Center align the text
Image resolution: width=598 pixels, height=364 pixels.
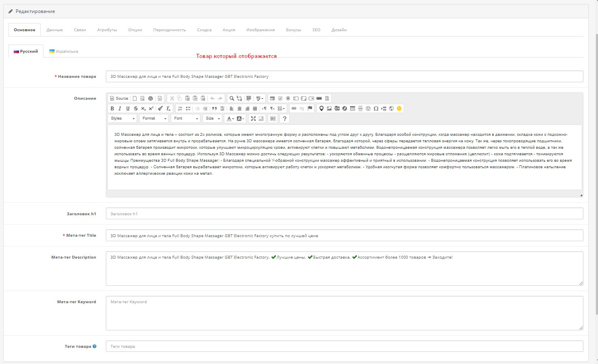239,109
